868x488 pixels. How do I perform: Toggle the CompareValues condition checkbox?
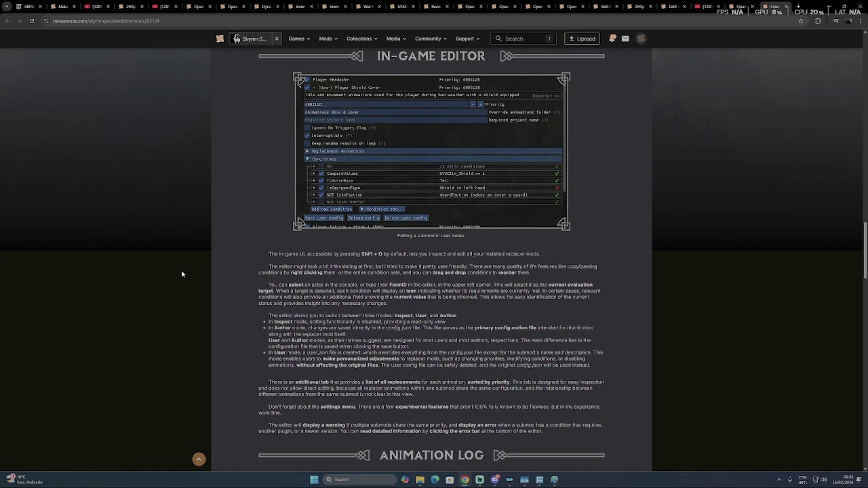[321, 174]
